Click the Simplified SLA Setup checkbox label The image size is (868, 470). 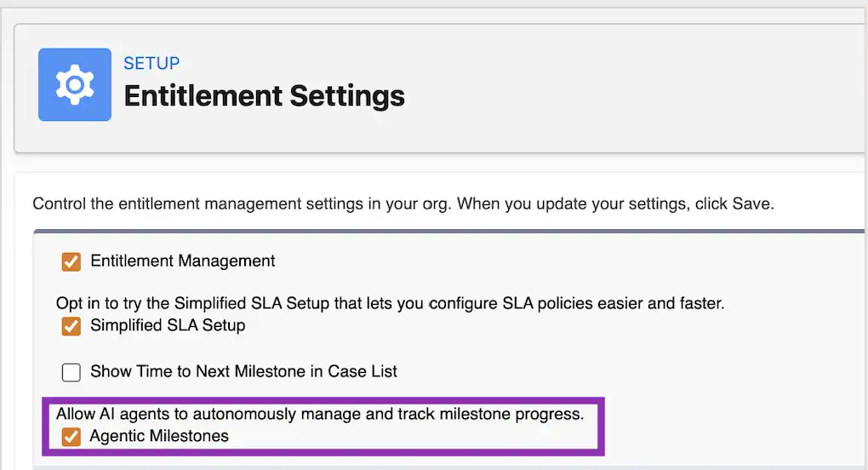point(167,325)
